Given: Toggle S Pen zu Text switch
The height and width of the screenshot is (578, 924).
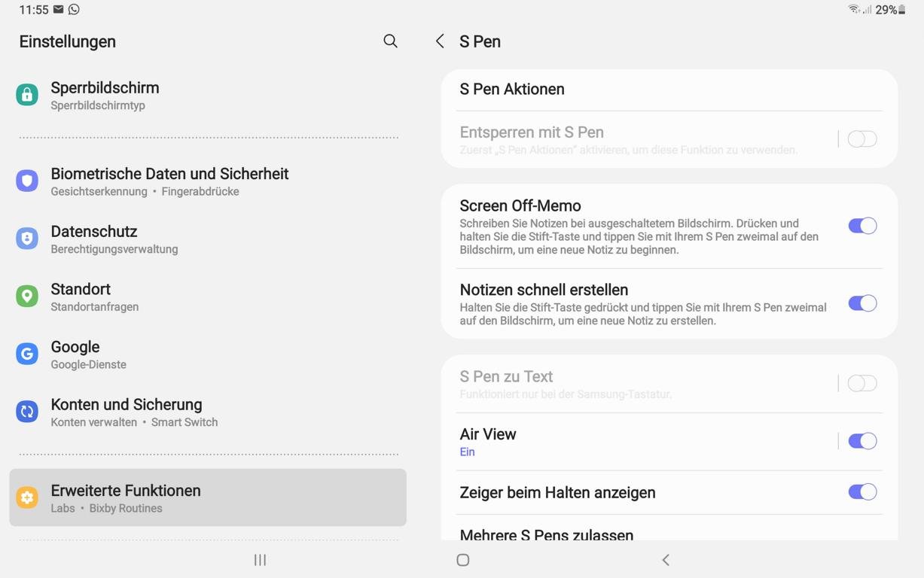Looking at the screenshot, I should coord(862,383).
